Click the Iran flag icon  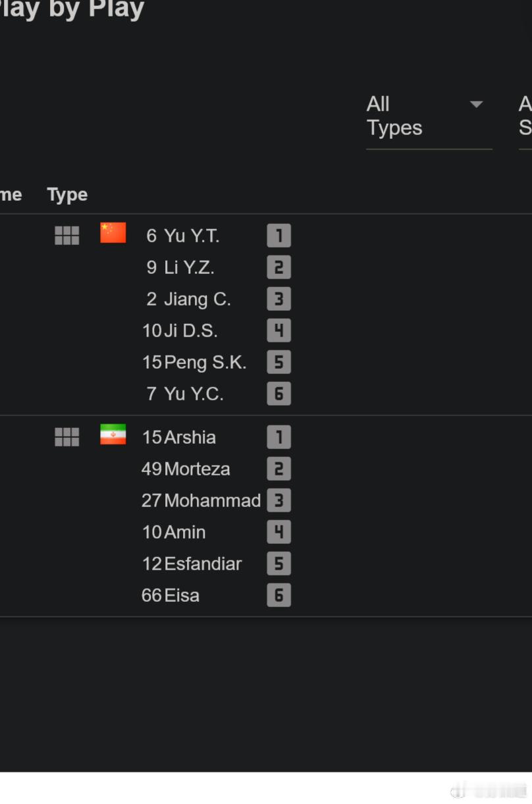tap(113, 435)
